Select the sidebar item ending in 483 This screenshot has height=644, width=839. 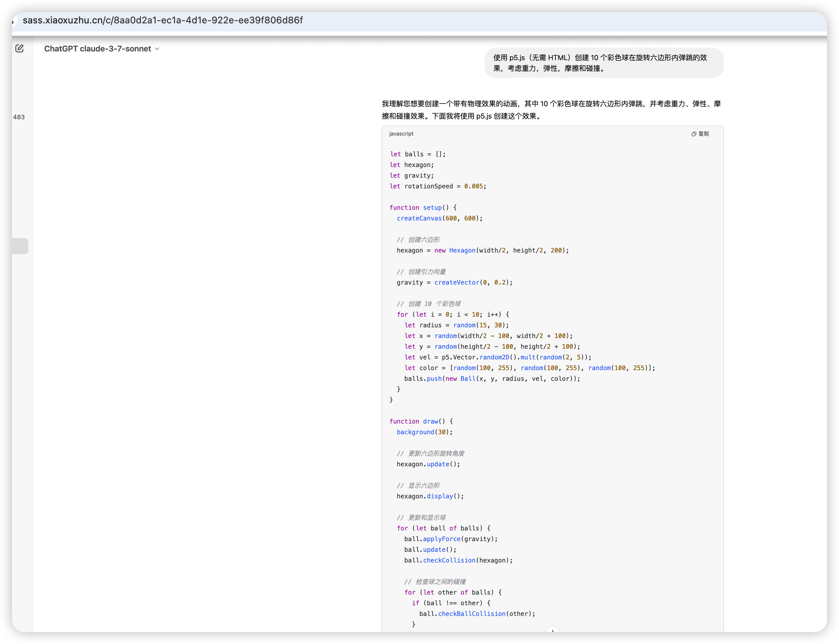click(x=19, y=117)
